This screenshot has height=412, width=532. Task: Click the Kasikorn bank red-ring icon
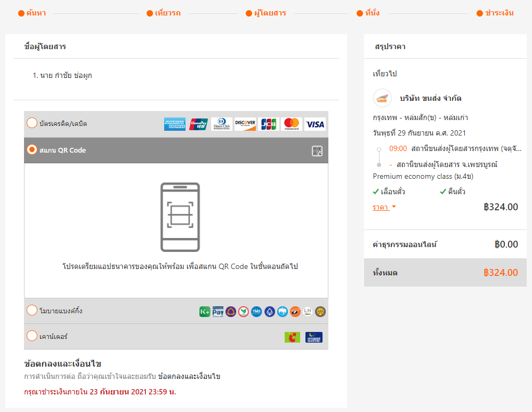pyautogui.click(x=243, y=312)
